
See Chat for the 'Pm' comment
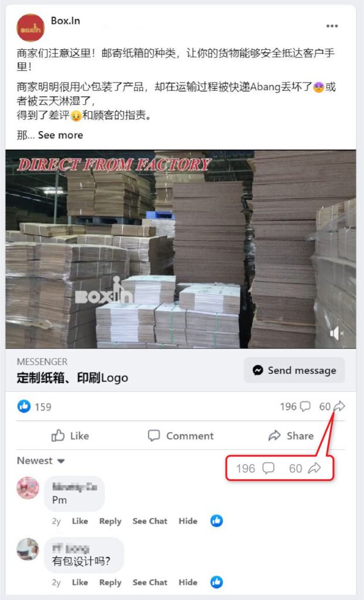click(150, 521)
